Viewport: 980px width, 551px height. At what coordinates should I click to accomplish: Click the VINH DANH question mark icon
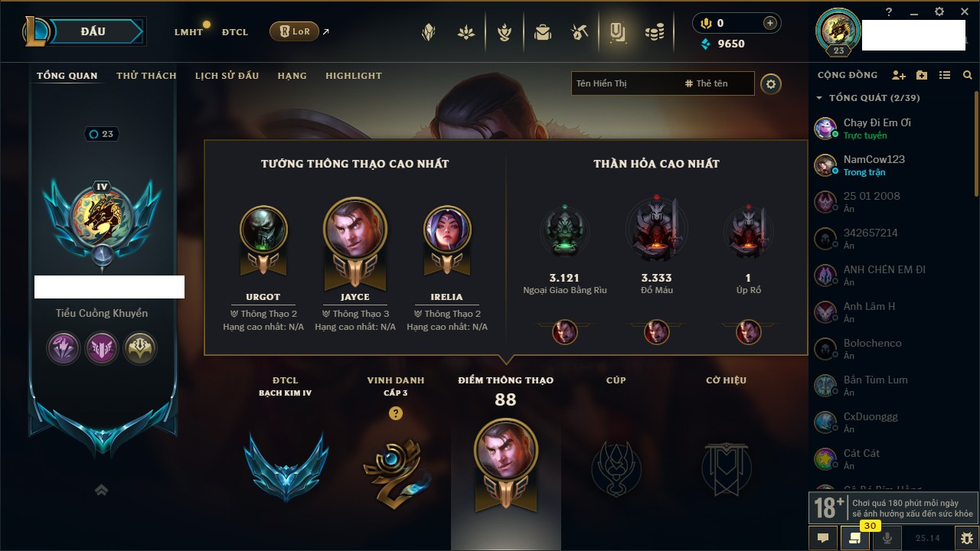pos(395,413)
